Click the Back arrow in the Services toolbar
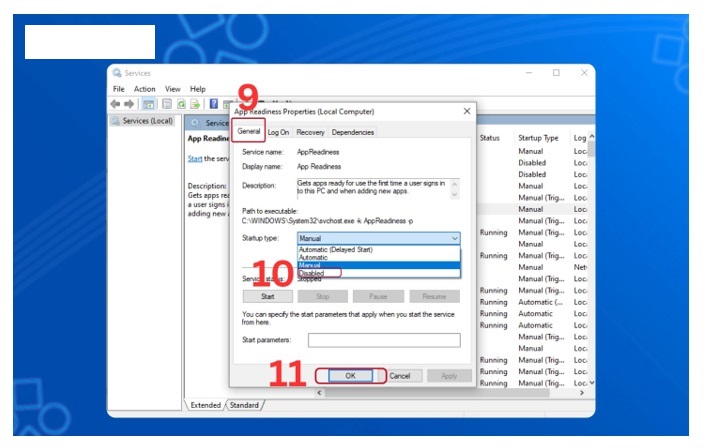The width and height of the screenshot is (714, 448). [116, 104]
